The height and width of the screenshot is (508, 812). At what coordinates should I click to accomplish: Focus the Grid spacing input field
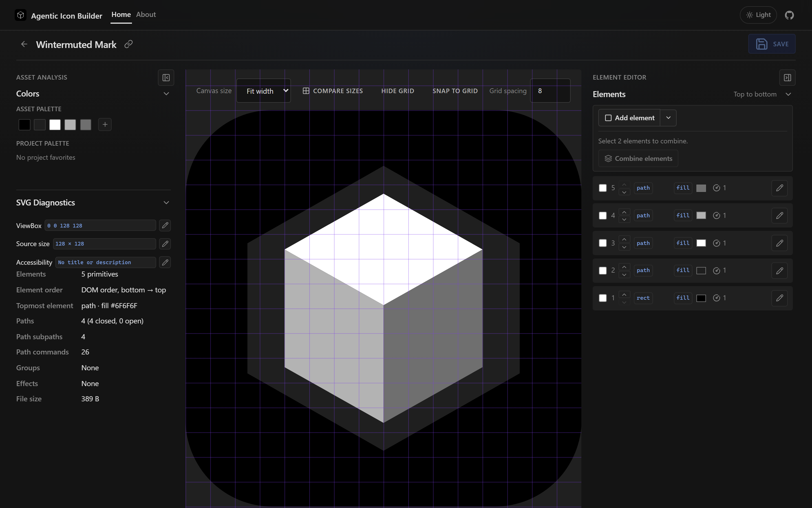coord(550,91)
